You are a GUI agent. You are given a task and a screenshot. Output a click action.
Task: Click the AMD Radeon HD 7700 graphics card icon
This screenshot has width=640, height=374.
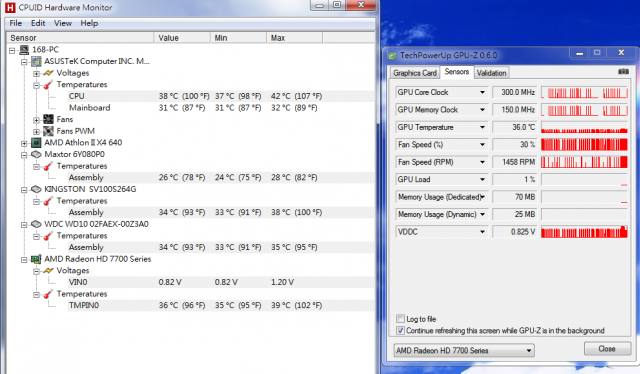coord(36,259)
